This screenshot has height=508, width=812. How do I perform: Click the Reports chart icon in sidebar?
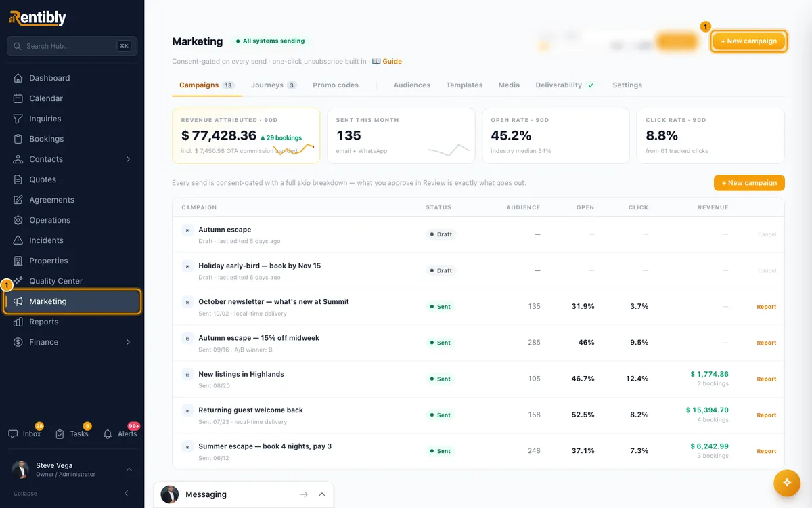click(x=18, y=322)
